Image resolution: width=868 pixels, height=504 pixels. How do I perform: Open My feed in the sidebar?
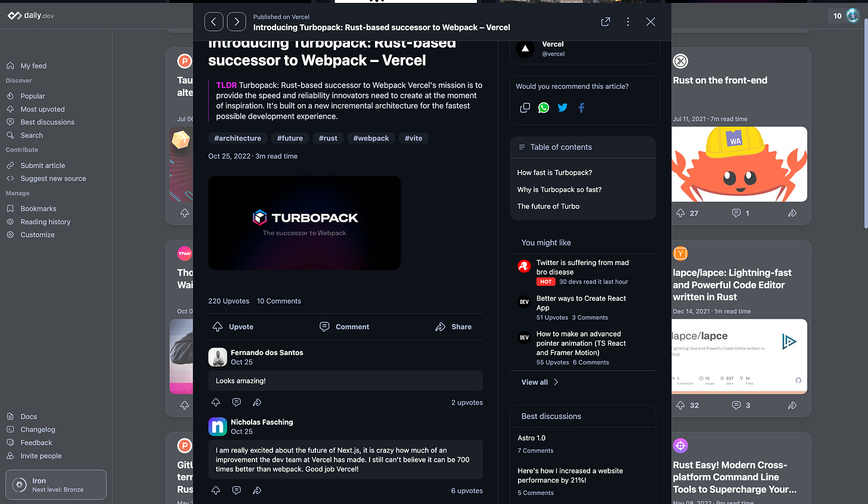click(33, 66)
